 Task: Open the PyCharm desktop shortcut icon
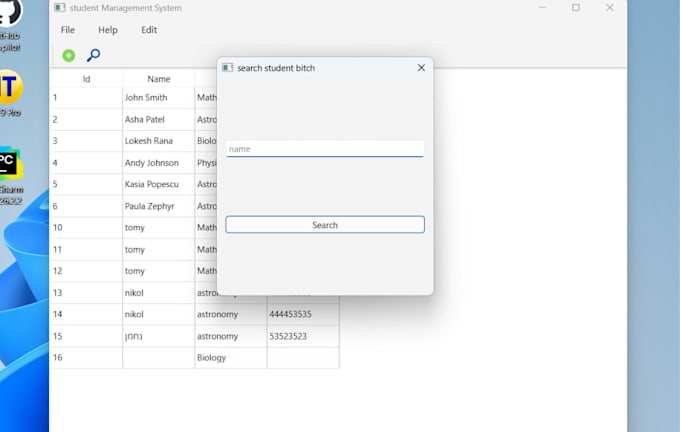pyautogui.click(x=10, y=176)
